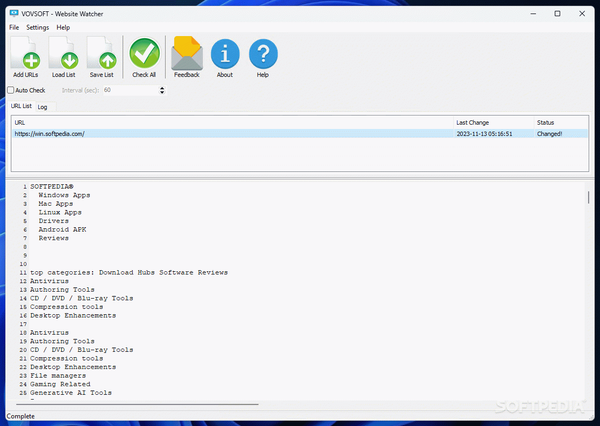600x426 pixels.
Task: Click the Linux Apps line in content
Action: [60, 212]
